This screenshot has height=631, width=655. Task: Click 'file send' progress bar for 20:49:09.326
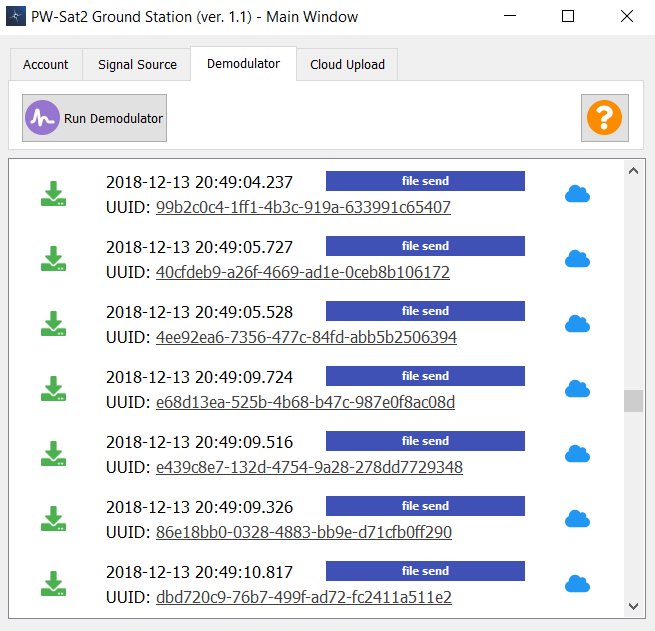coord(425,506)
